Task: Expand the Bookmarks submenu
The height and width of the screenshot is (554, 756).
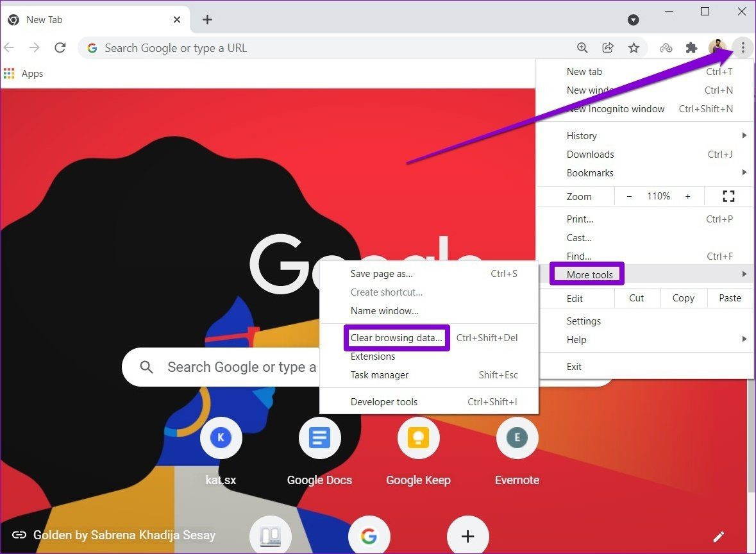Action: pyautogui.click(x=645, y=172)
